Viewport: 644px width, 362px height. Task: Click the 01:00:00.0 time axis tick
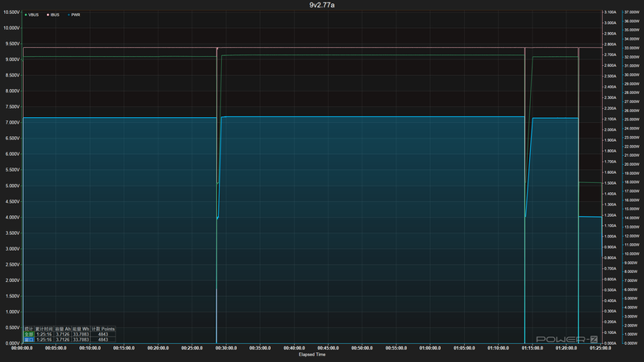click(430, 348)
